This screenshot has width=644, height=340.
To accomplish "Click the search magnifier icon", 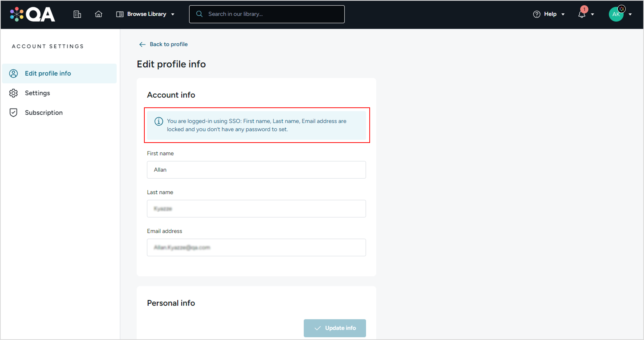I will tap(199, 14).
